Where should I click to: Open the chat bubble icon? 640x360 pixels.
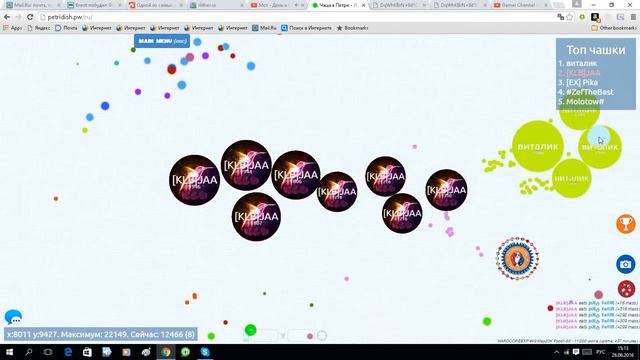[13, 317]
